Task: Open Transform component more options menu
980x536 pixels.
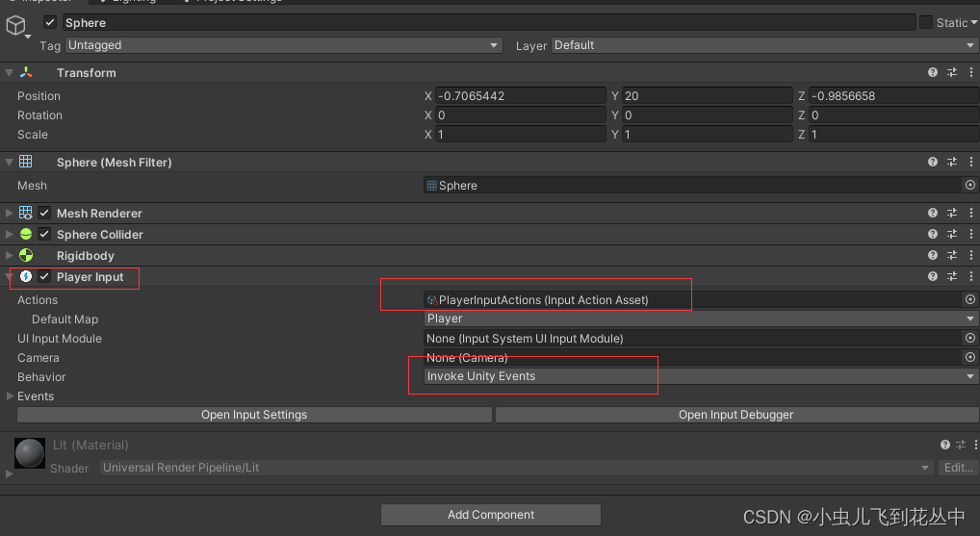Action: click(970, 72)
